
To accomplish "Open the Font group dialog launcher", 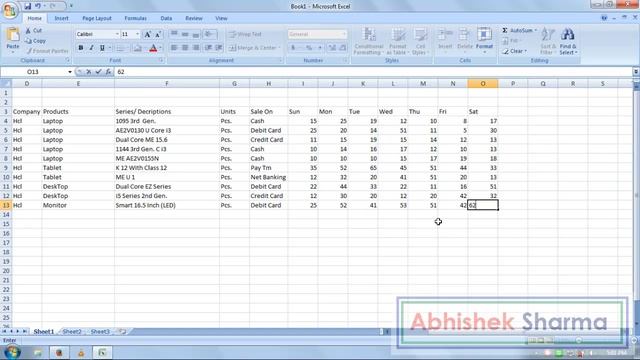I will pos(161,60).
